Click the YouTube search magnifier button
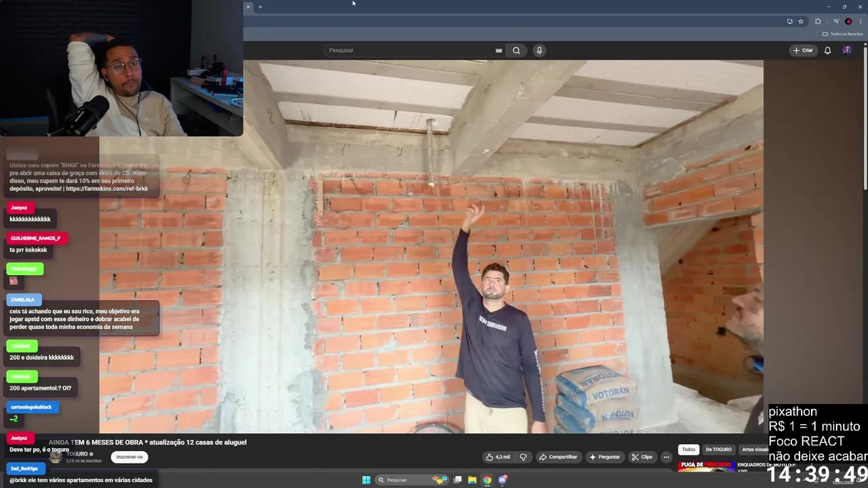The height and width of the screenshot is (488, 868). click(x=516, y=50)
